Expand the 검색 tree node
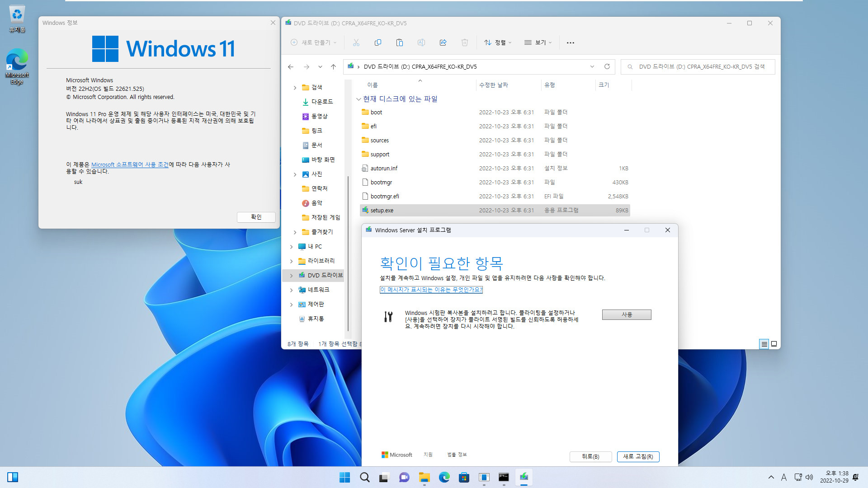 (295, 88)
